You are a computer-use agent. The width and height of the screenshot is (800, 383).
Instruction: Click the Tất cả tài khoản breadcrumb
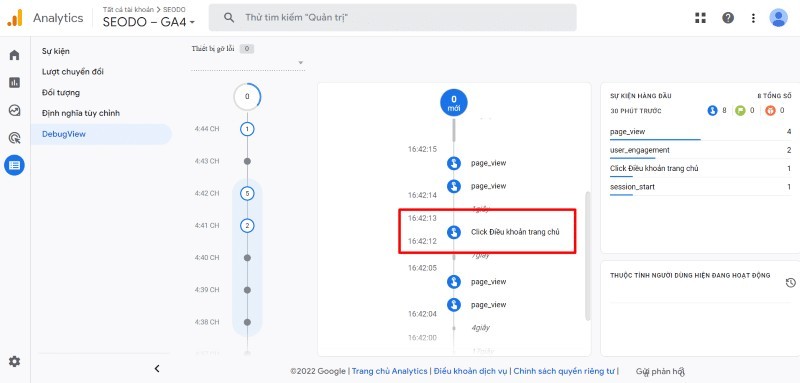tap(128, 10)
